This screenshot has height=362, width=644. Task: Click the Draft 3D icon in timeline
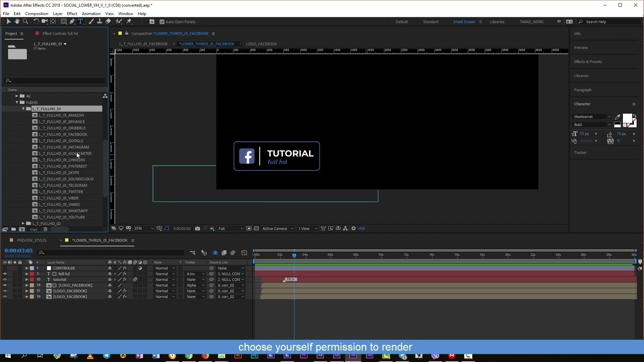pos(204,253)
